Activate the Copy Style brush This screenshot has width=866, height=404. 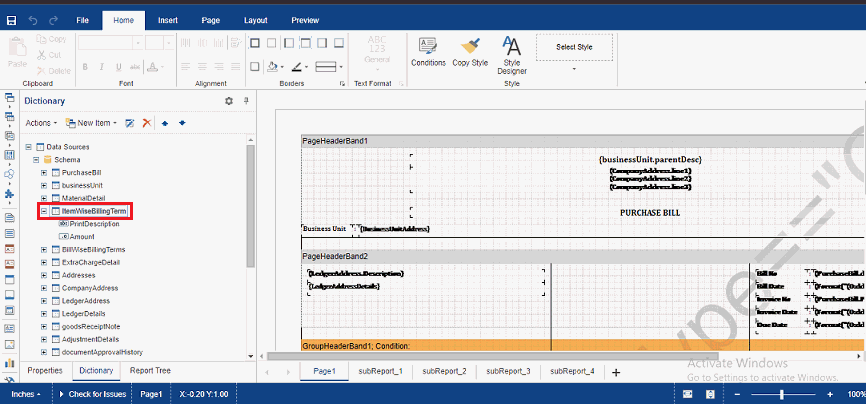point(470,51)
